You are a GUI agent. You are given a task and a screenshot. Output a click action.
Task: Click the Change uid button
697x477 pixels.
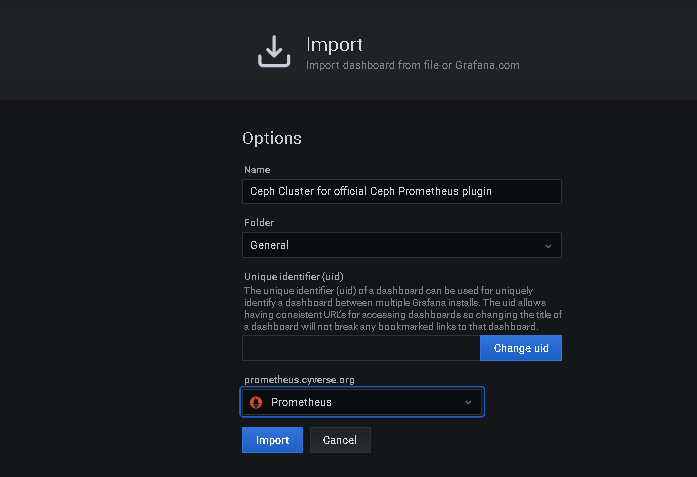[x=521, y=348]
